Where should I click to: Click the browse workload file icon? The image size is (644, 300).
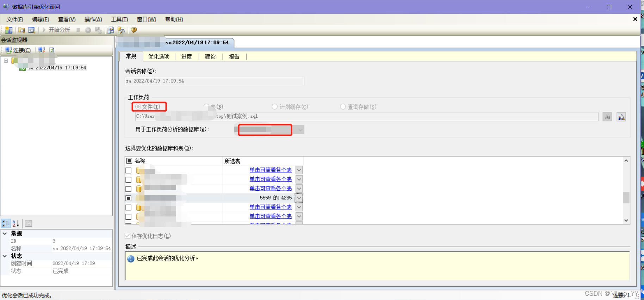click(x=621, y=117)
